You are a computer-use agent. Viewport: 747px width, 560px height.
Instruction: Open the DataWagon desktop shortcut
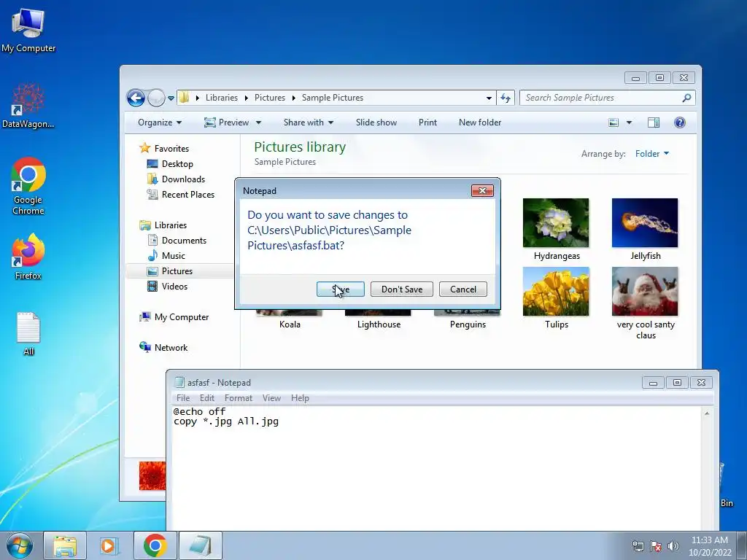(28, 106)
